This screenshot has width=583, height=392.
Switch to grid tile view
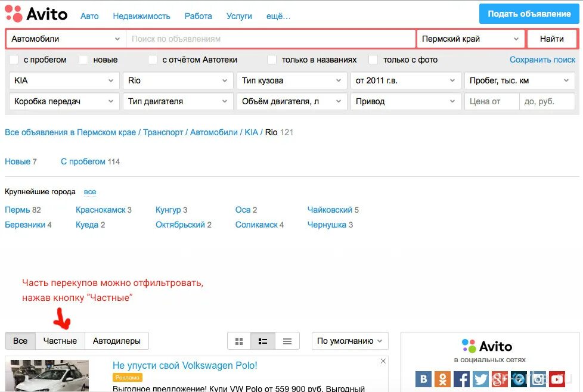239,341
